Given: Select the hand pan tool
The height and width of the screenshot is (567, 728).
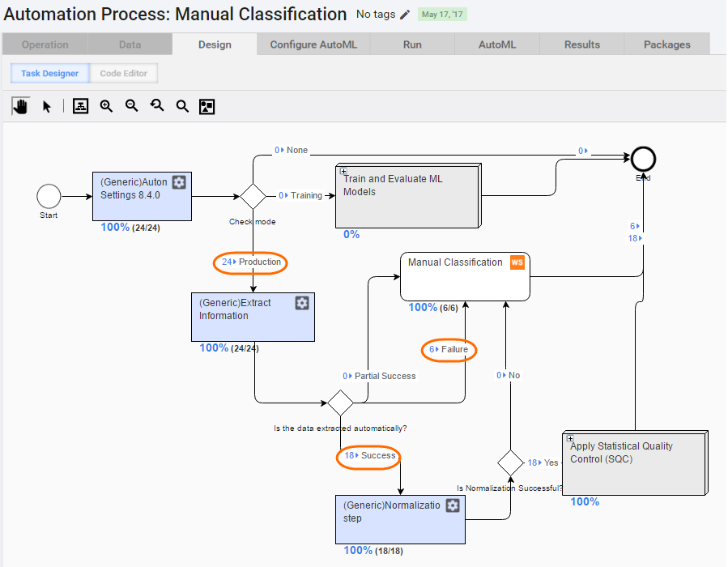Looking at the screenshot, I should pos(20,106).
